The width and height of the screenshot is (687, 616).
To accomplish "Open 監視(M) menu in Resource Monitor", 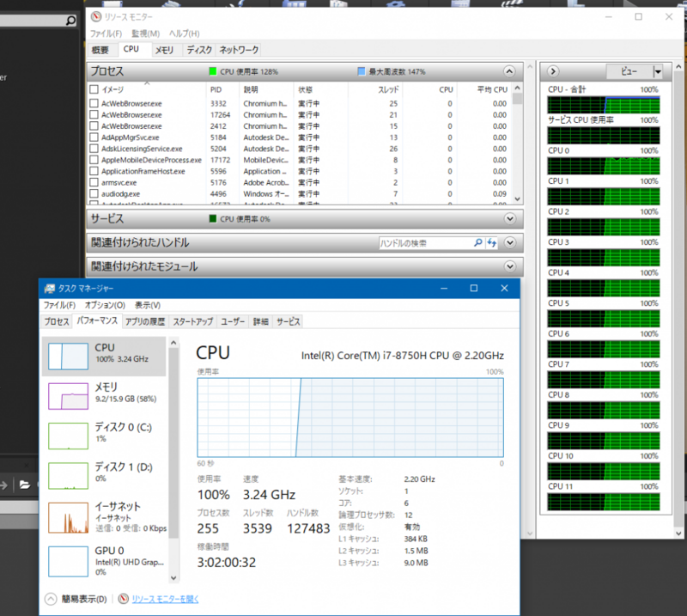I will coord(145,34).
